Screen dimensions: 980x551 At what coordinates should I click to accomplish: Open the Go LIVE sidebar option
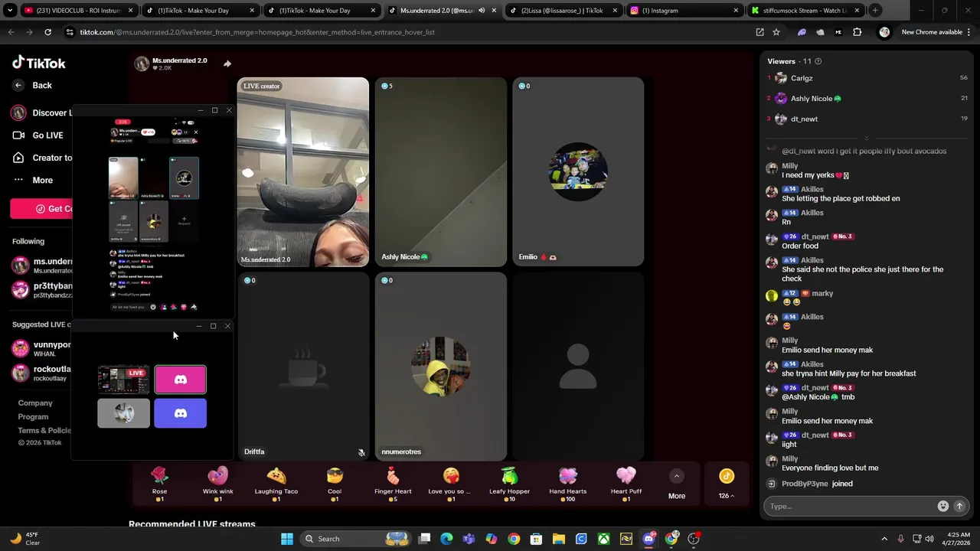click(38, 135)
